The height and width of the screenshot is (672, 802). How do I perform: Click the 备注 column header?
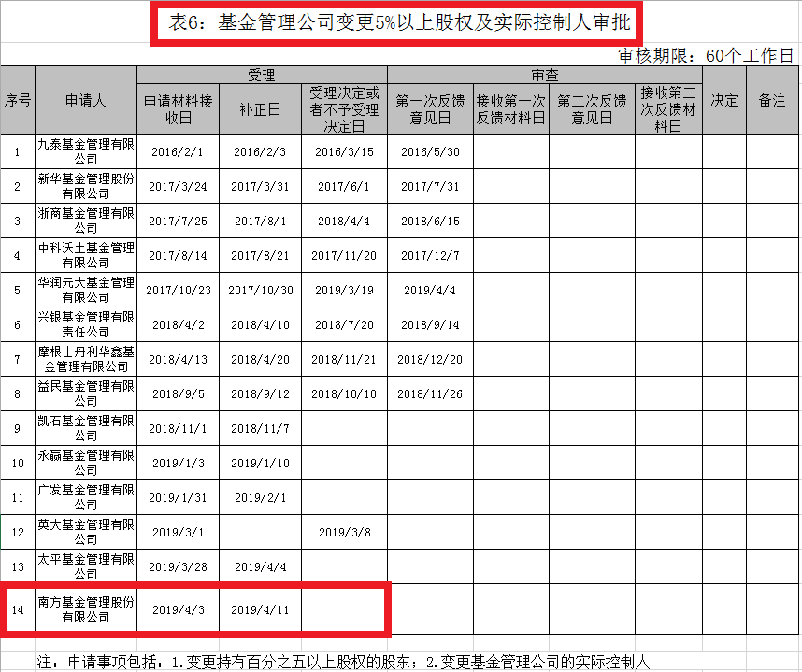click(772, 100)
